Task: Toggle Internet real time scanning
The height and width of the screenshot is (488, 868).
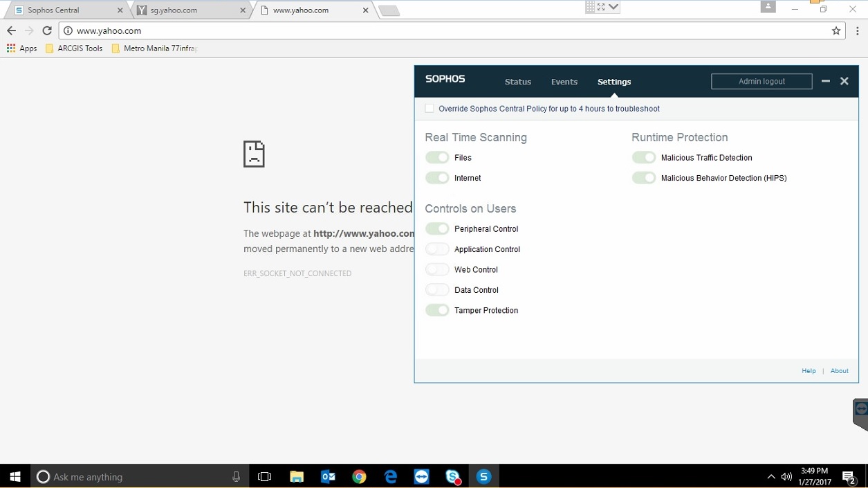Action: pyautogui.click(x=437, y=178)
